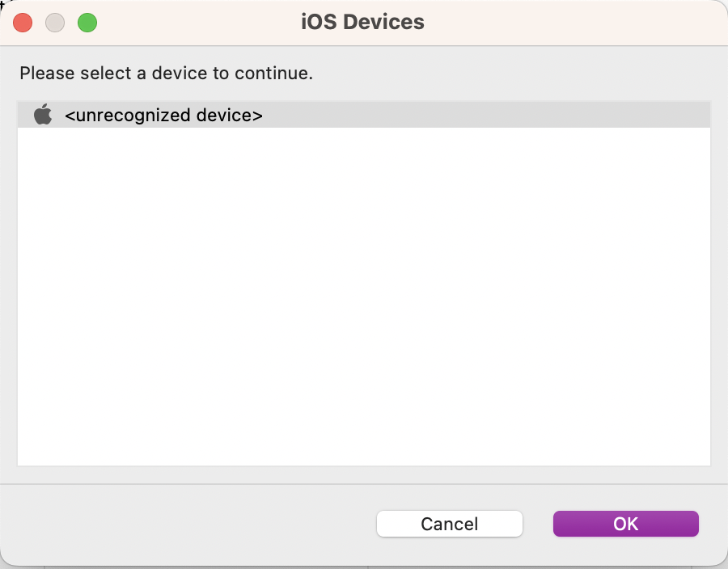Viewport: 728px width, 569px height.
Task: Confirm the device selection with OK
Action: (625, 524)
